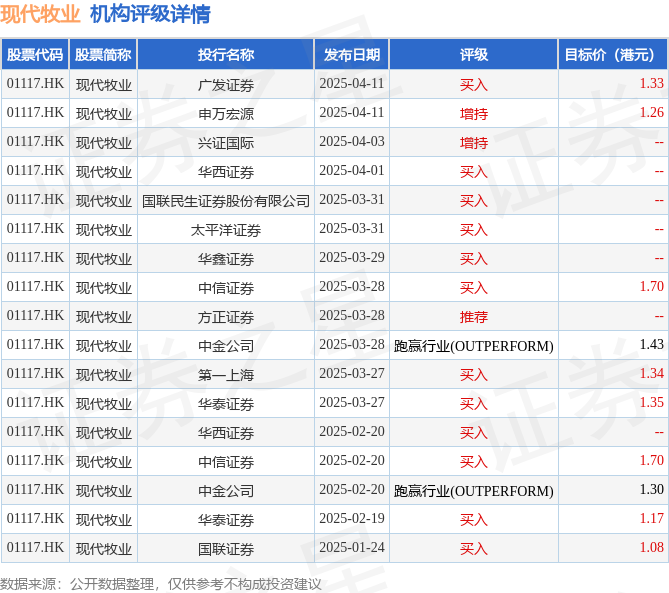Select the 评级 column header

474,55
